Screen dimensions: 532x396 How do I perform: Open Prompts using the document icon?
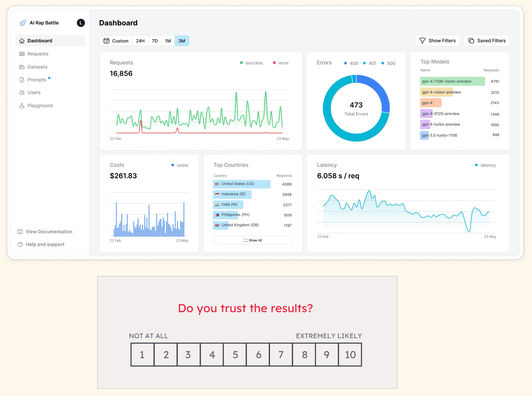click(22, 80)
